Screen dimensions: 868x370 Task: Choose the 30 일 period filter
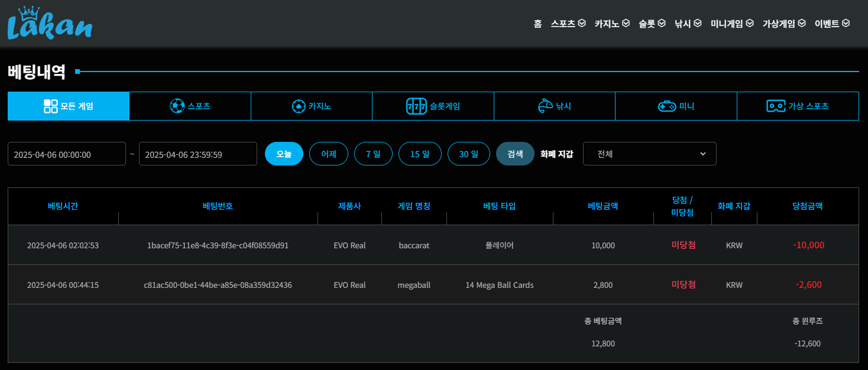468,154
